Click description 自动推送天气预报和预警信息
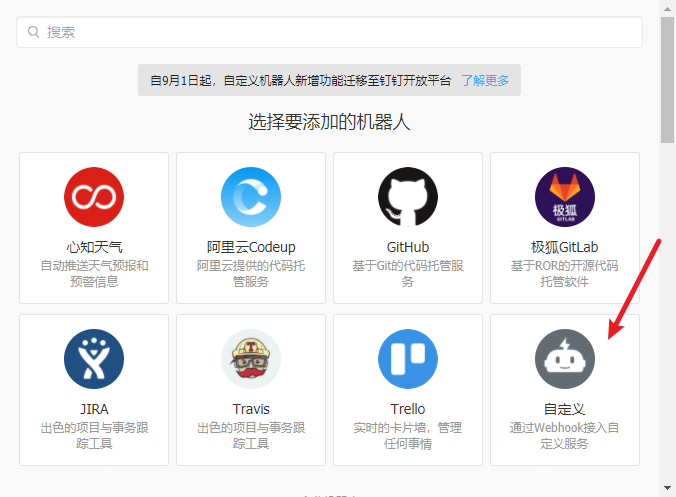 click(94, 273)
